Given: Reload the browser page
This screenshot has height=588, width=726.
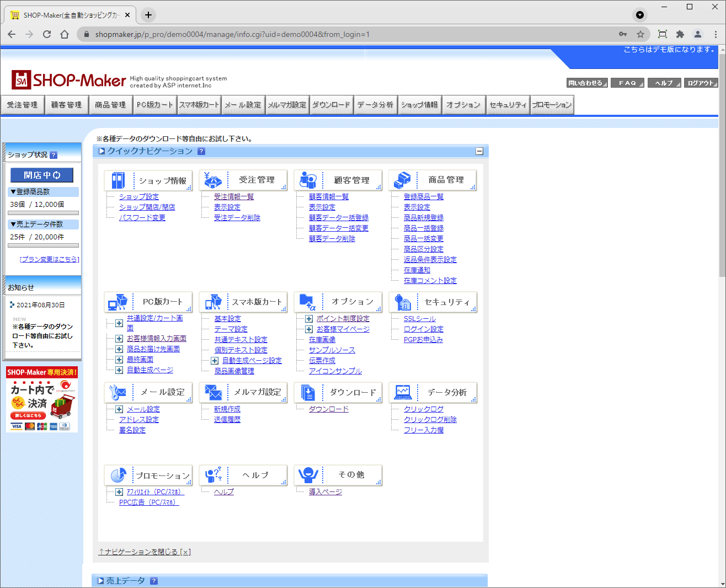Looking at the screenshot, I should (x=47, y=34).
